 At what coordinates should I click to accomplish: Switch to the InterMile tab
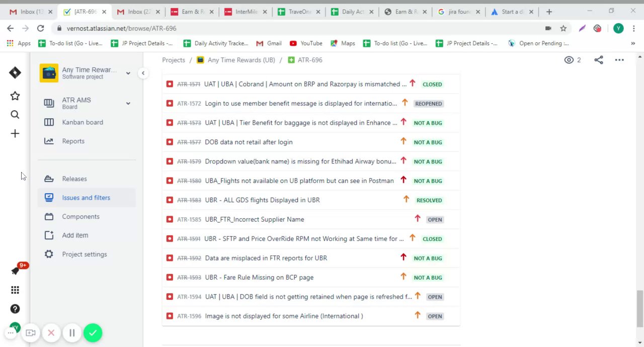click(245, 12)
